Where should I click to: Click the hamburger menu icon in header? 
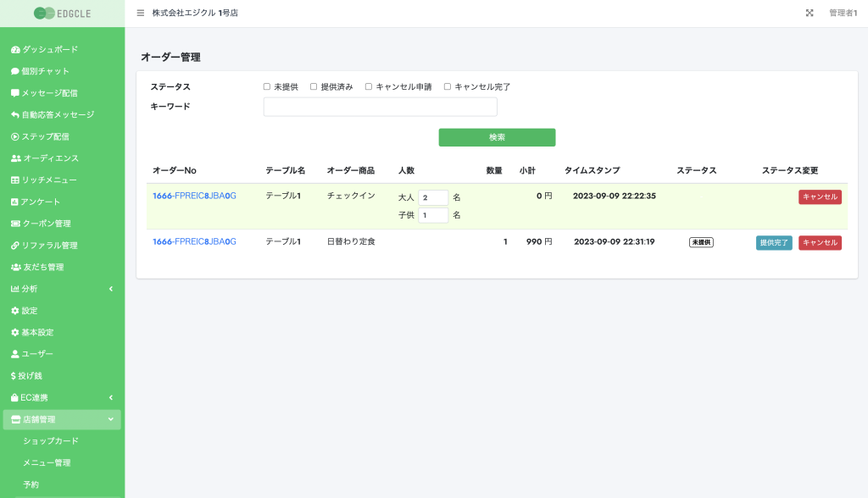pos(141,13)
